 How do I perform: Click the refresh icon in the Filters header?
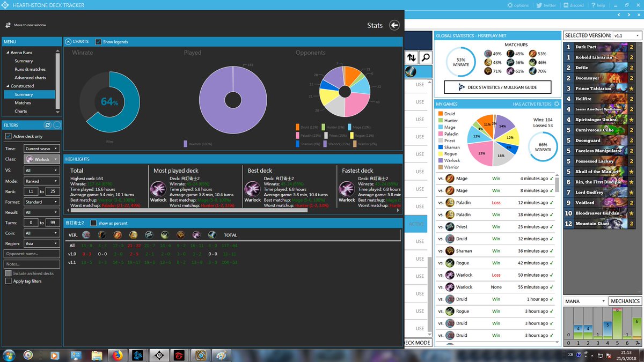[x=48, y=125]
